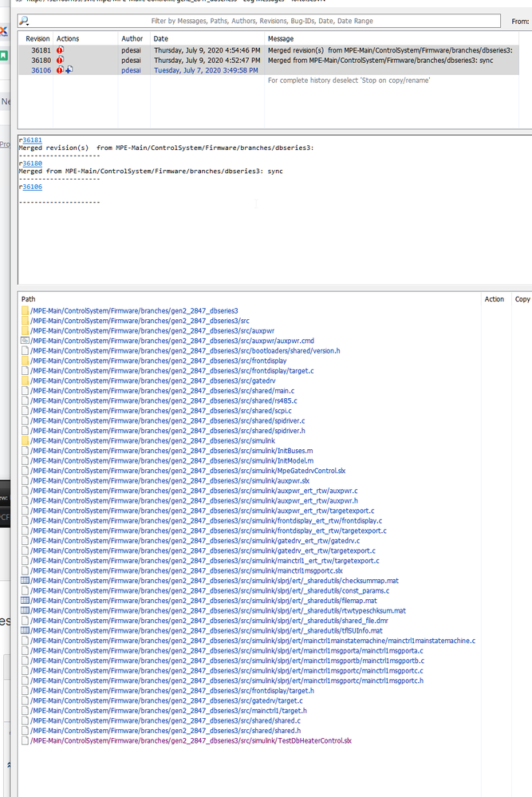This screenshot has width=532, height=797.
Task: Click message 'Merged from ... dbseries3: sync' in log list
Action: coord(380,60)
